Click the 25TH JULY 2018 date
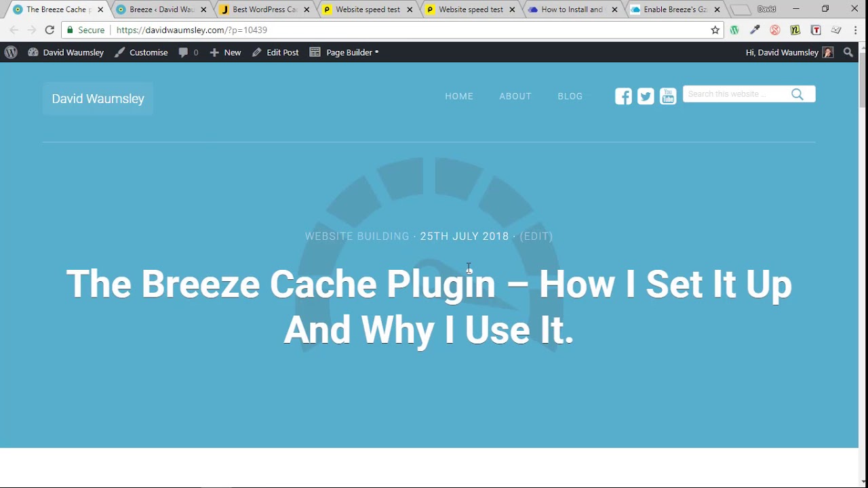868x488 pixels. (464, 237)
